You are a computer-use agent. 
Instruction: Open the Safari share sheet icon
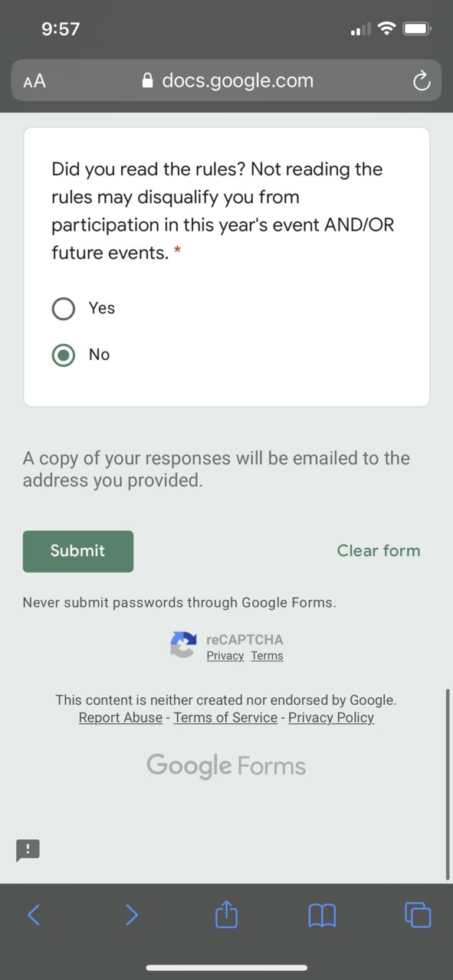click(x=226, y=914)
